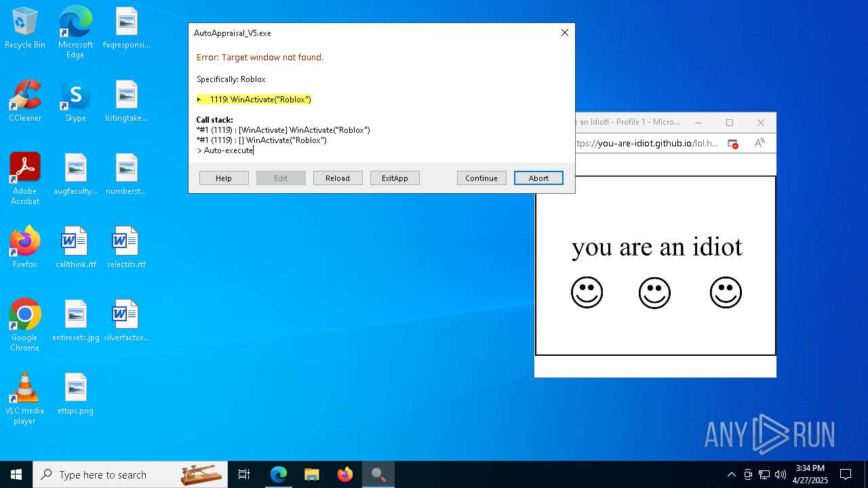This screenshot has width=868, height=488.
Task: Select the numberst... file icon
Action: (x=127, y=175)
